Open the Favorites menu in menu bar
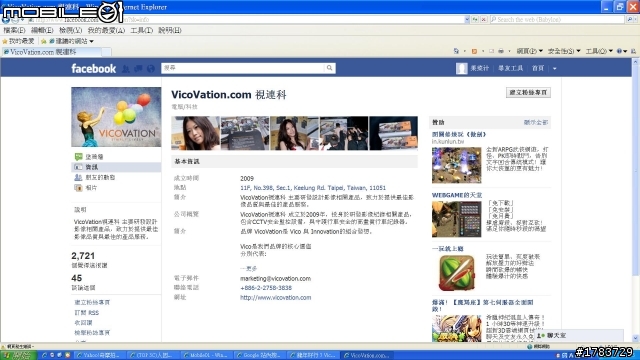 (106, 30)
